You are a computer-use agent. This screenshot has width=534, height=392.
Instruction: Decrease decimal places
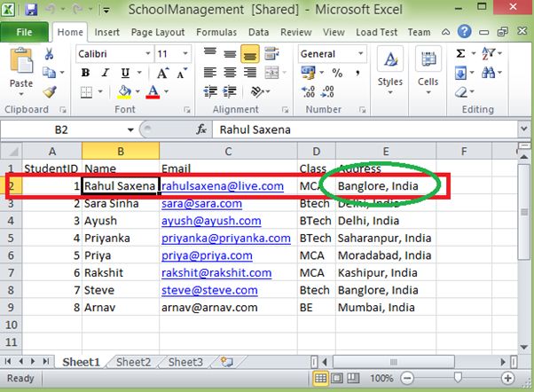pyautogui.click(x=327, y=91)
